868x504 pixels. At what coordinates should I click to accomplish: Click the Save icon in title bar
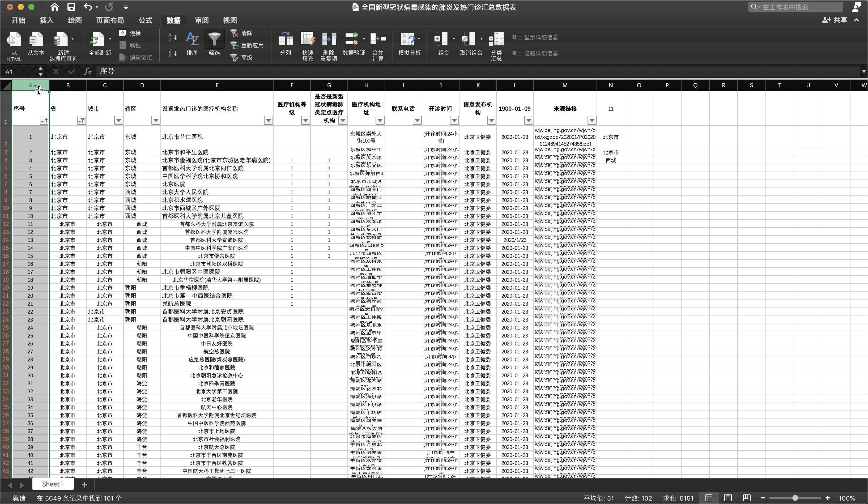click(71, 7)
